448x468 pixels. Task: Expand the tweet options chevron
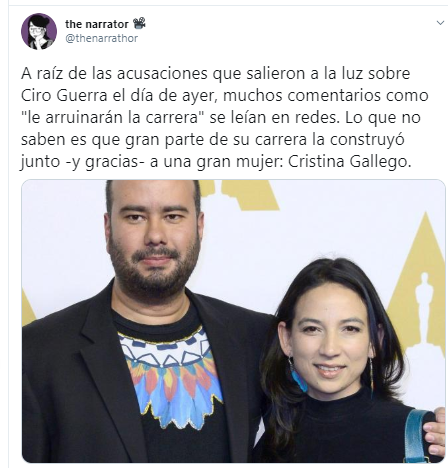440,23
